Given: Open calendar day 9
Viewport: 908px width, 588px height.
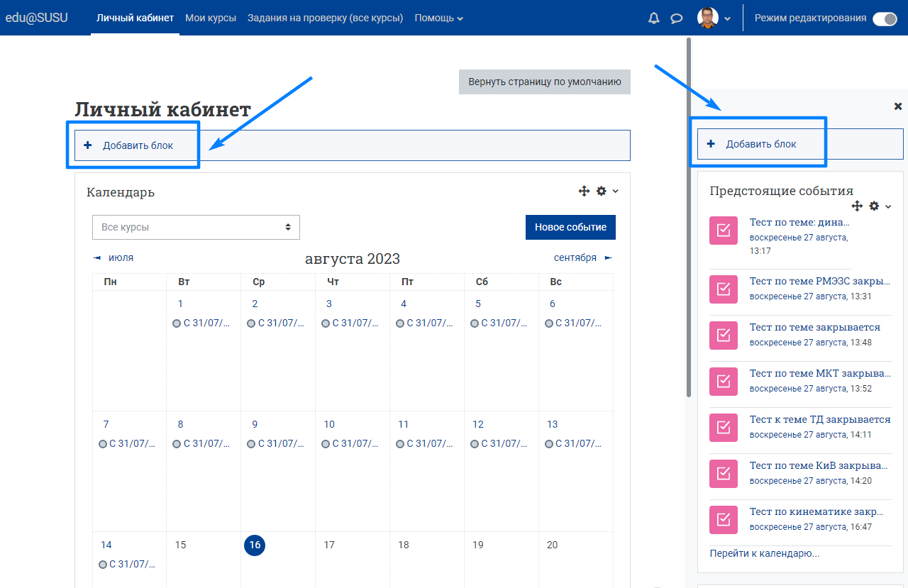Looking at the screenshot, I should [255, 424].
